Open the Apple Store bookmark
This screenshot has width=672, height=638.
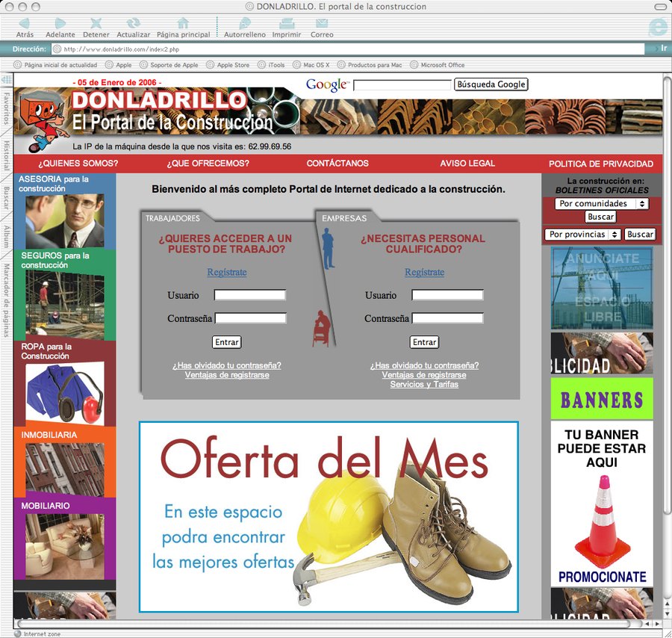coord(228,65)
